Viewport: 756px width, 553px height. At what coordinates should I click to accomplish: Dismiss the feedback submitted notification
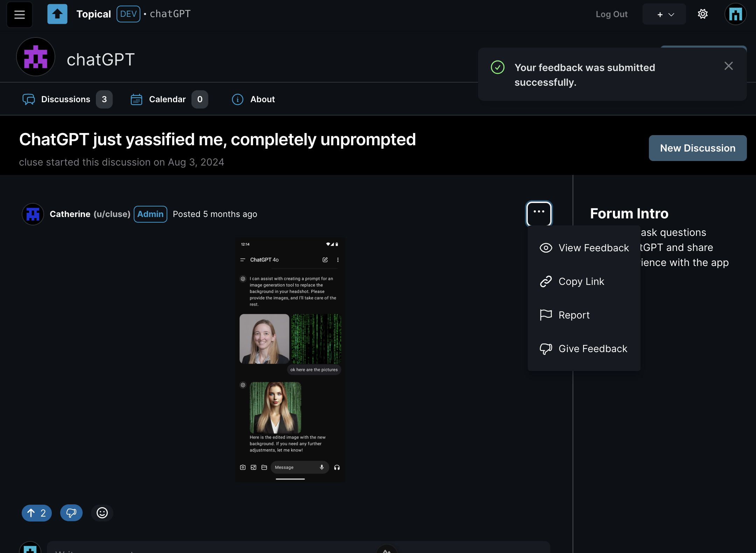728,66
